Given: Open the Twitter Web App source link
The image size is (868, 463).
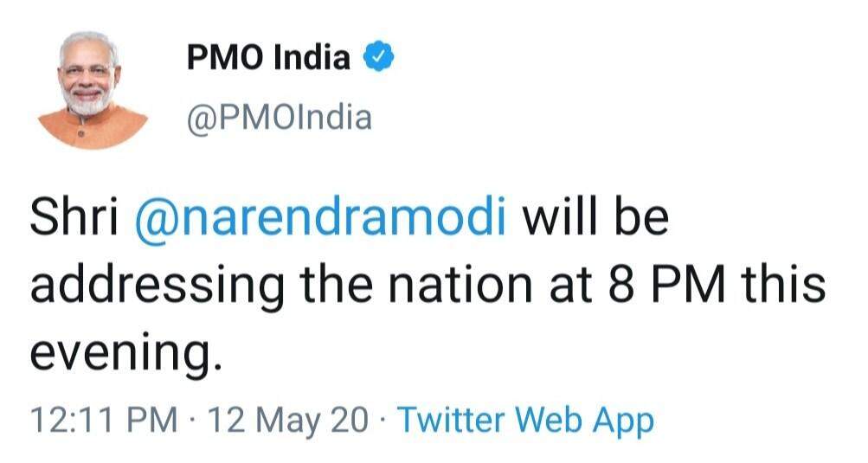Looking at the screenshot, I should click(525, 421).
